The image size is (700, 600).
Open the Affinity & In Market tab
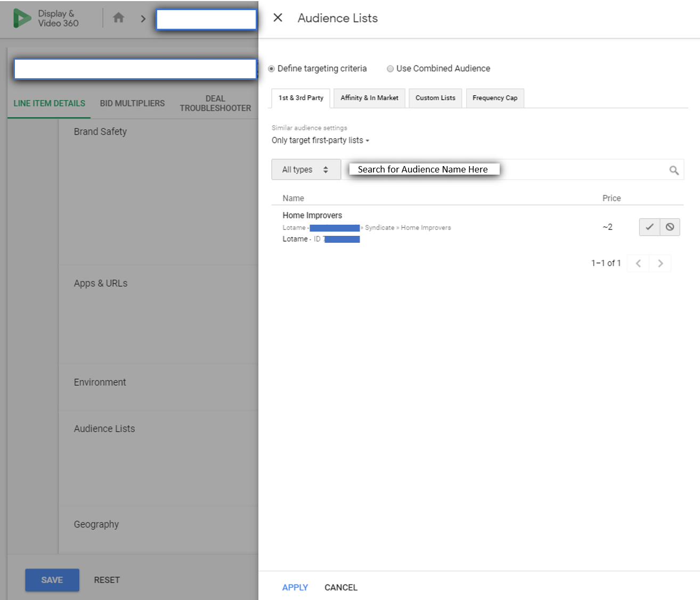(370, 98)
